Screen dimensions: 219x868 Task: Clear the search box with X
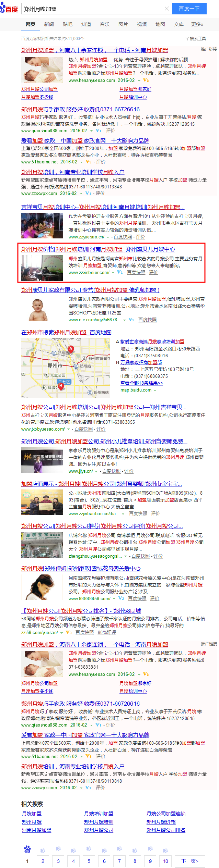(x=167, y=9)
